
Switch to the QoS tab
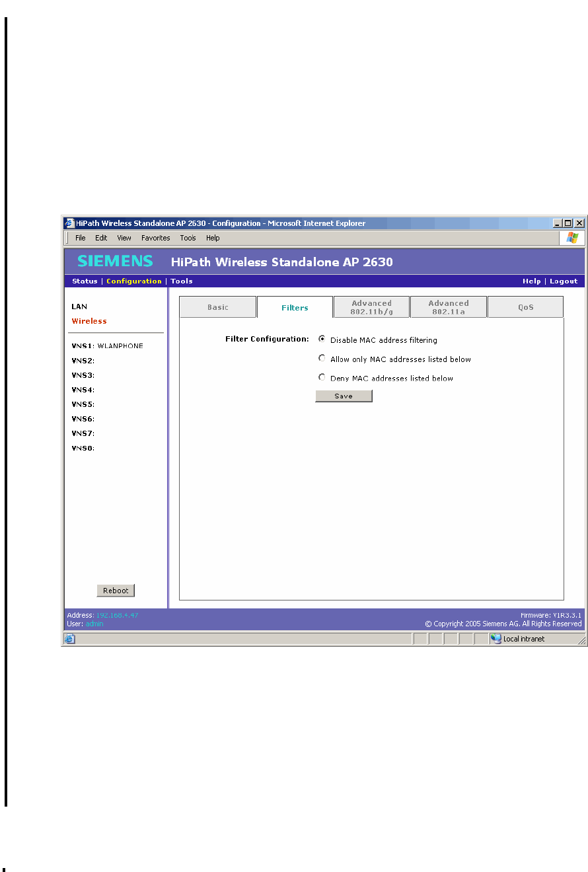coord(525,307)
